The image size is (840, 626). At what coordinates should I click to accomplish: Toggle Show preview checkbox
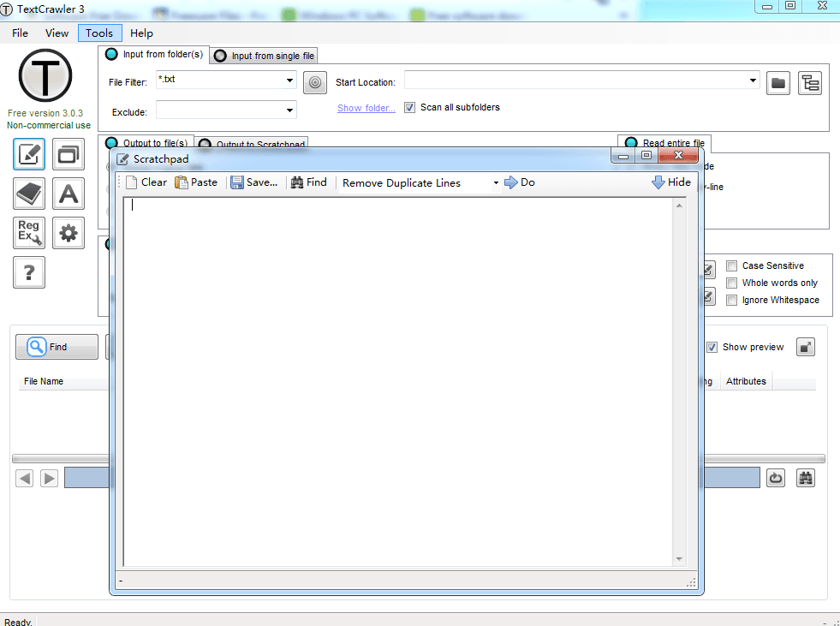712,348
